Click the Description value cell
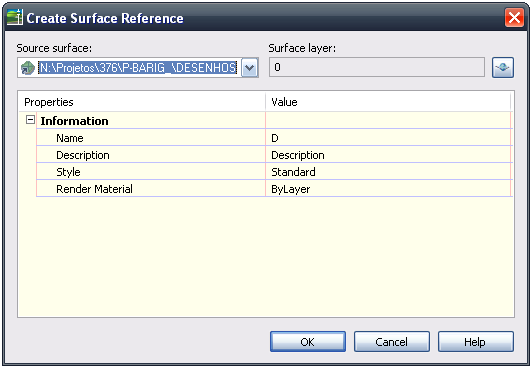532x368 pixels. 388,155
